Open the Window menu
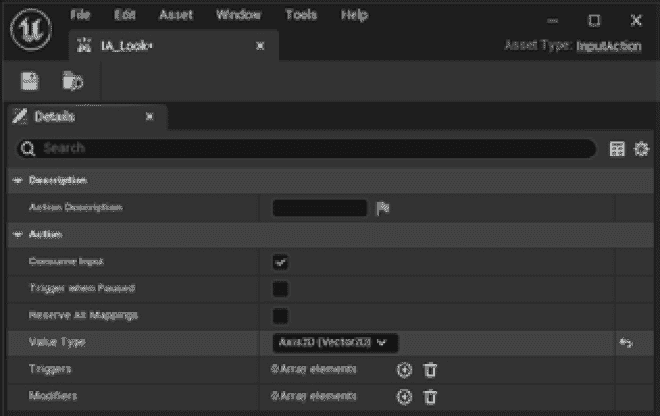Image resolution: width=660 pixels, height=416 pixels. point(238,15)
